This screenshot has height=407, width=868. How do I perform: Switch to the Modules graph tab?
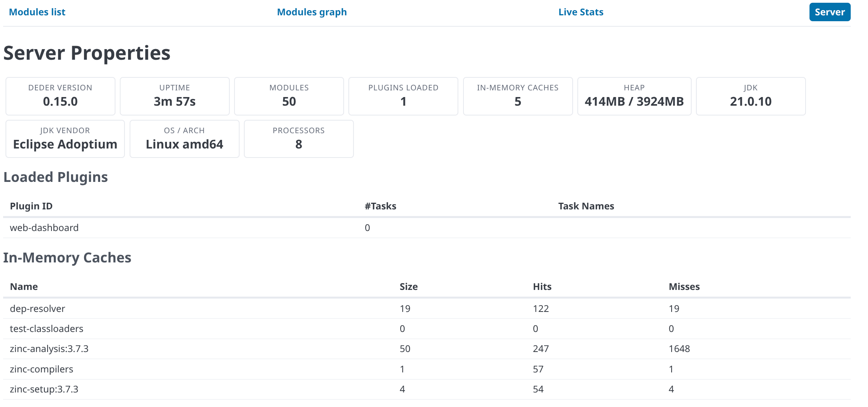coord(312,12)
